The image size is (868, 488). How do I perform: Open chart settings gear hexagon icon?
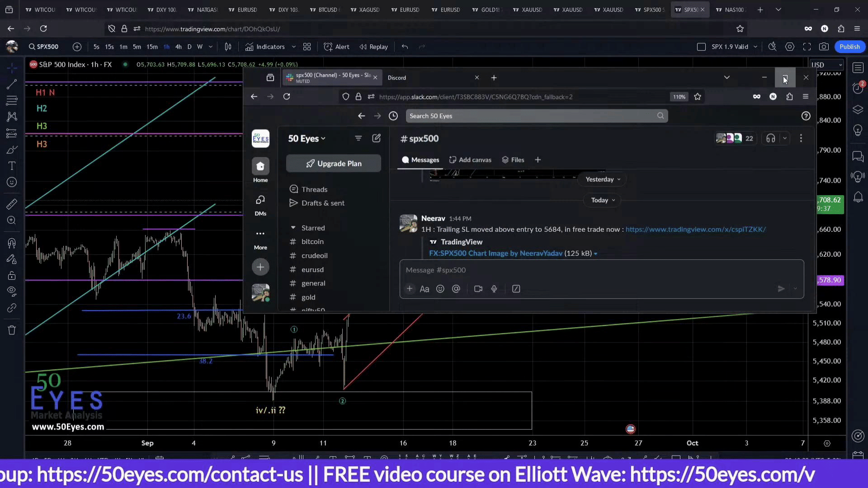[790, 47]
